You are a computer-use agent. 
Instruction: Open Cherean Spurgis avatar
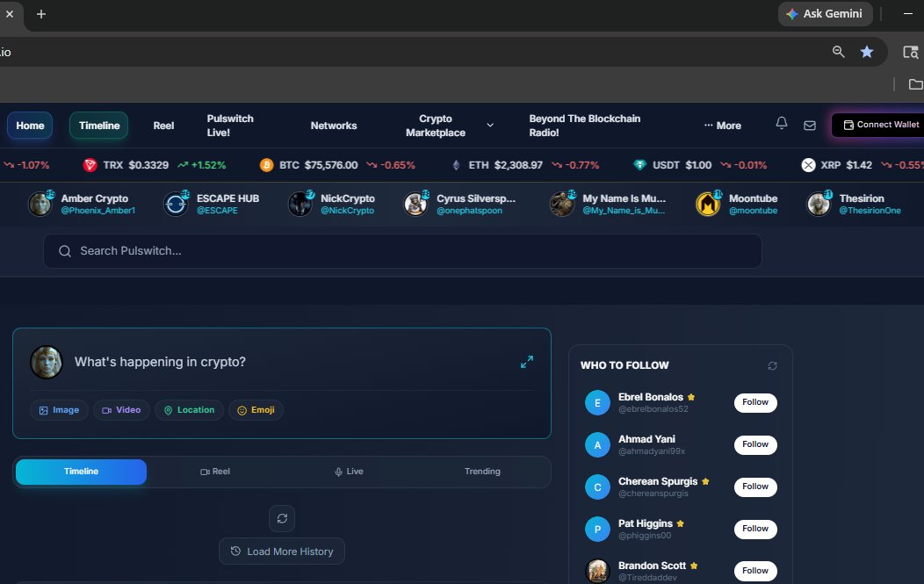coord(597,487)
